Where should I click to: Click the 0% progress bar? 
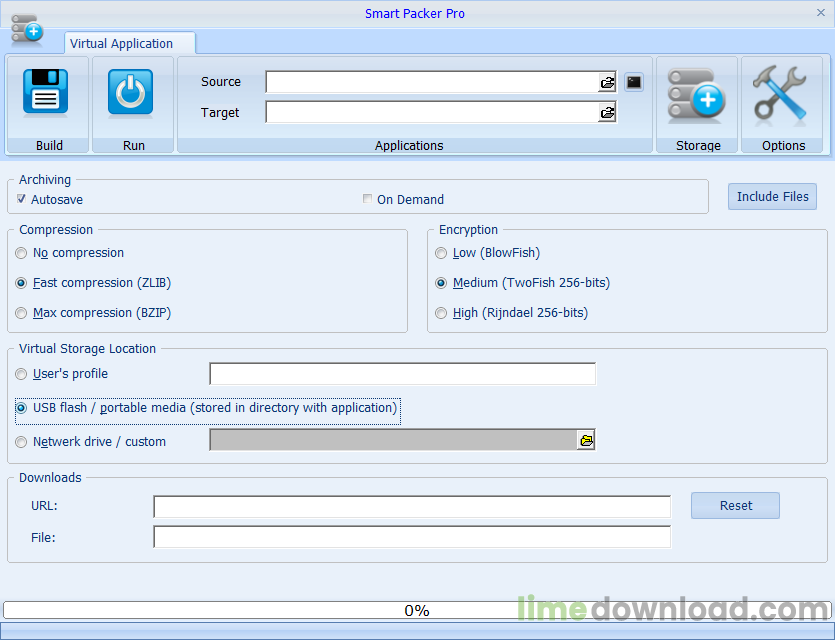417,609
